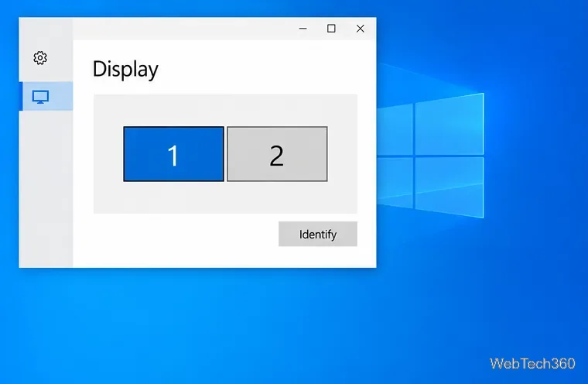
Task: Close the Display settings window
Action: coord(360,29)
